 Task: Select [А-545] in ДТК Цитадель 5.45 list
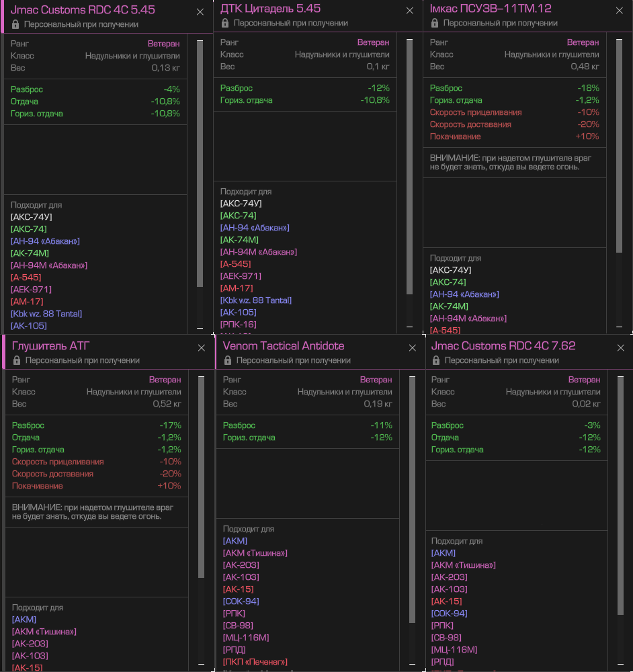tap(236, 264)
